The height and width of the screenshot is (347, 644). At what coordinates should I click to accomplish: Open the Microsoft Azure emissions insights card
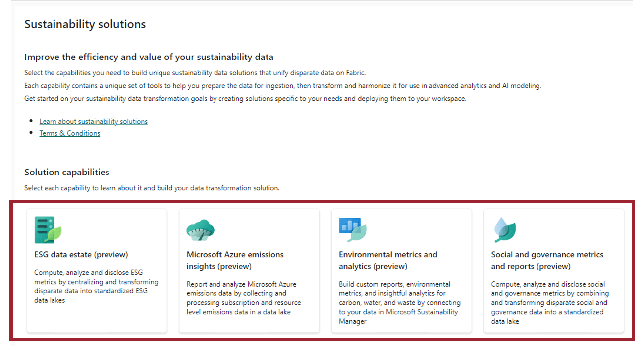point(249,270)
